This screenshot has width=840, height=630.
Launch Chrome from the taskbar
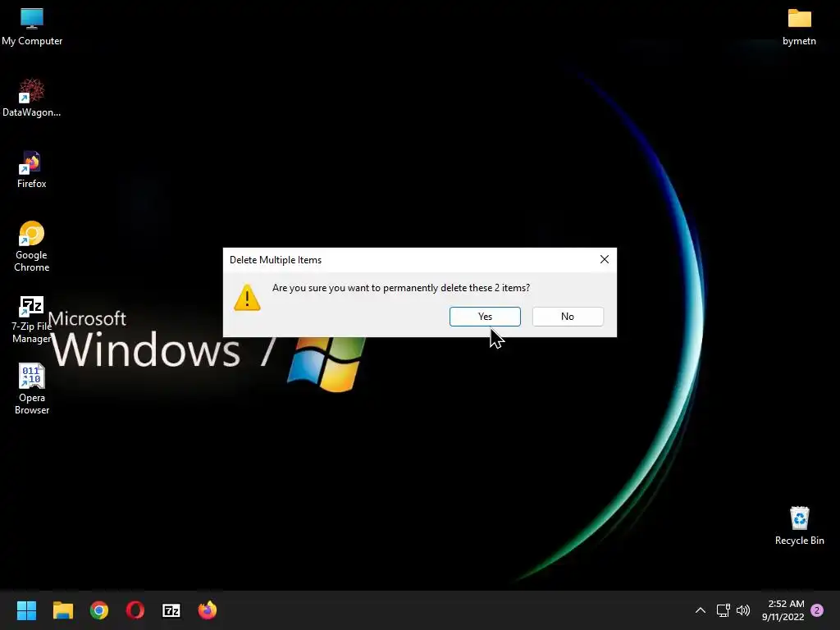click(x=99, y=610)
